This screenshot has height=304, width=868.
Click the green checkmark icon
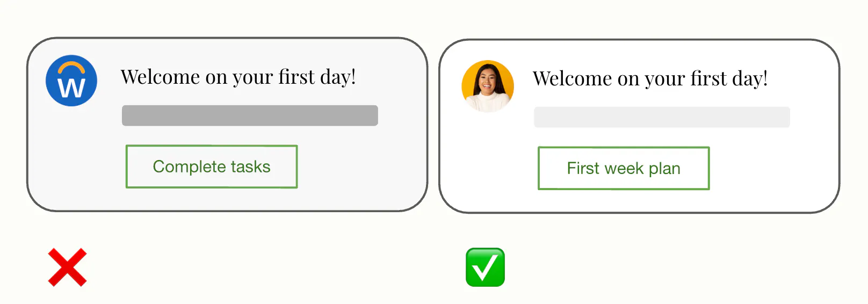485,267
